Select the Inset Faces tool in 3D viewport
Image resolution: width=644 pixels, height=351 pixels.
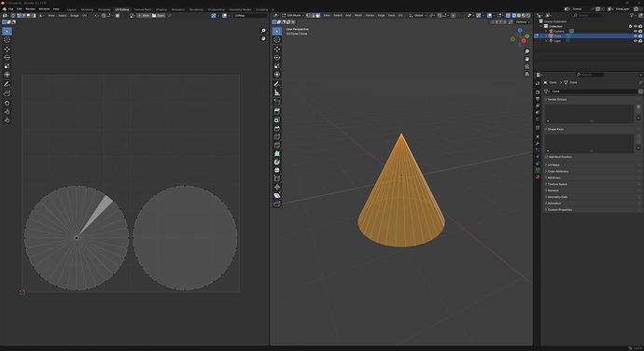[277, 120]
